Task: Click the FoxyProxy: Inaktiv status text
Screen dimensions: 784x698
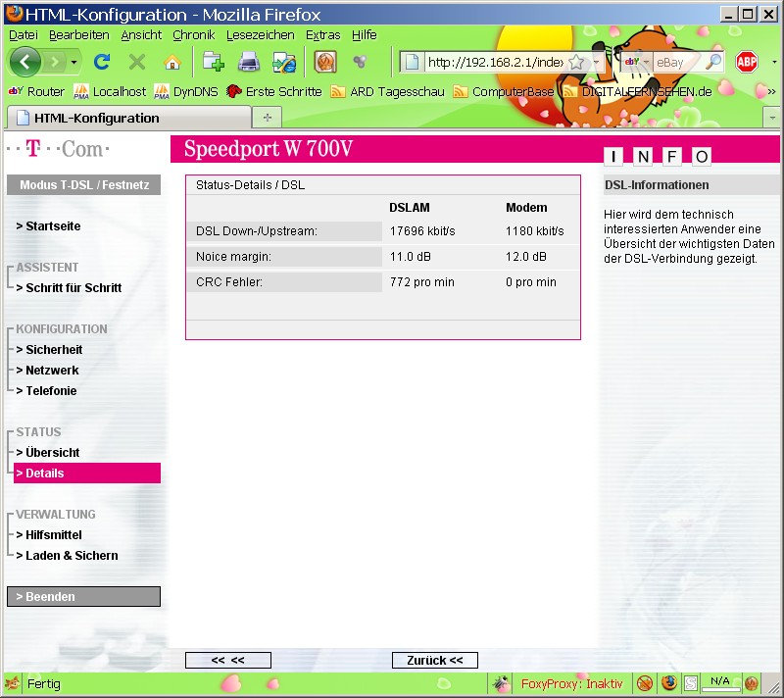Action: [x=571, y=683]
